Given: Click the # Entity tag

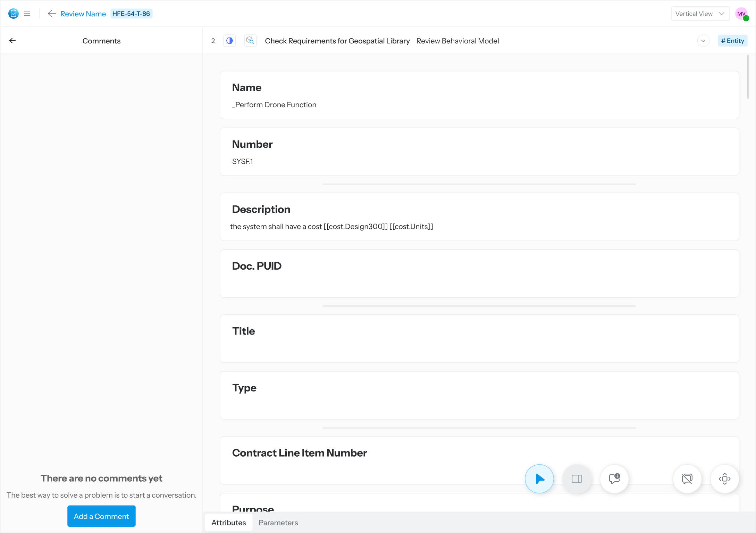Looking at the screenshot, I should 732,41.
